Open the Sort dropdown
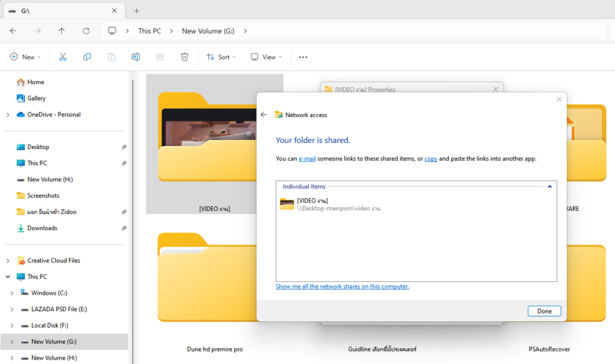The height and width of the screenshot is (364, 615). 222,57
